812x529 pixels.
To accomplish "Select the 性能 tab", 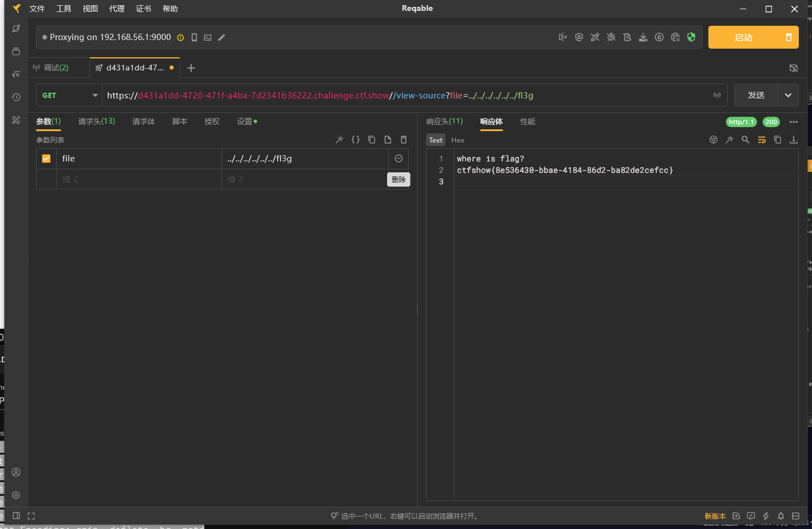I will click(527, 121).
